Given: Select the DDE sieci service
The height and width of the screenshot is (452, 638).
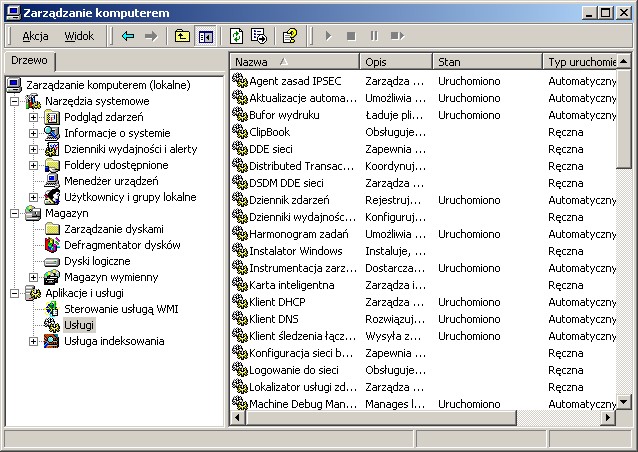Looking at the screenshot, I should click(x=271, y=149).
